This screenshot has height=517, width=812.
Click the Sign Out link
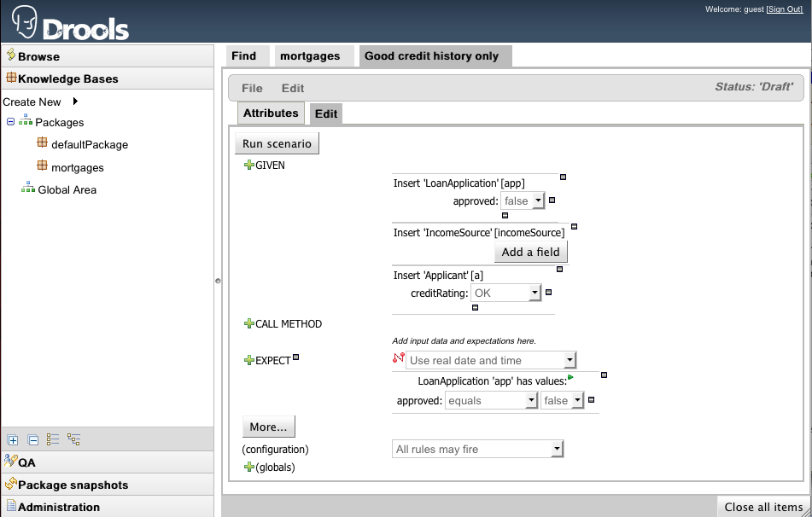click(x=785, y=9)
